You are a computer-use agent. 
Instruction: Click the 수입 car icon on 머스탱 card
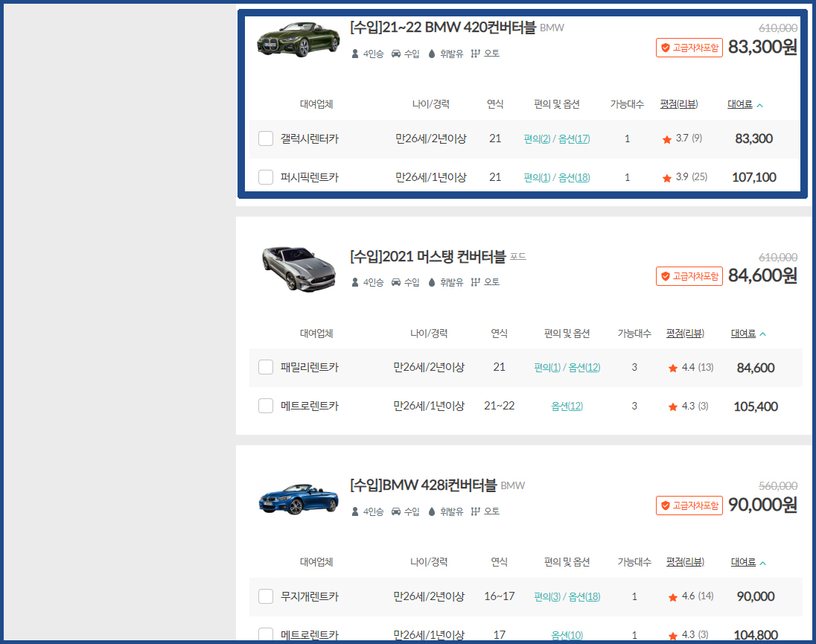[x=396, y=282]
